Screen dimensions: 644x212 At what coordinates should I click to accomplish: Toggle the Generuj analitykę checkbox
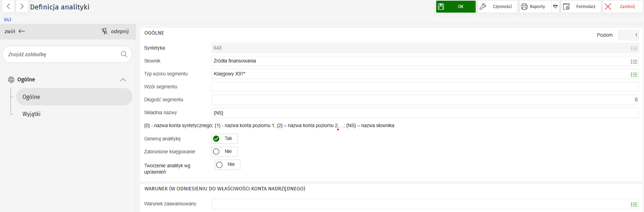pos(217,139)
